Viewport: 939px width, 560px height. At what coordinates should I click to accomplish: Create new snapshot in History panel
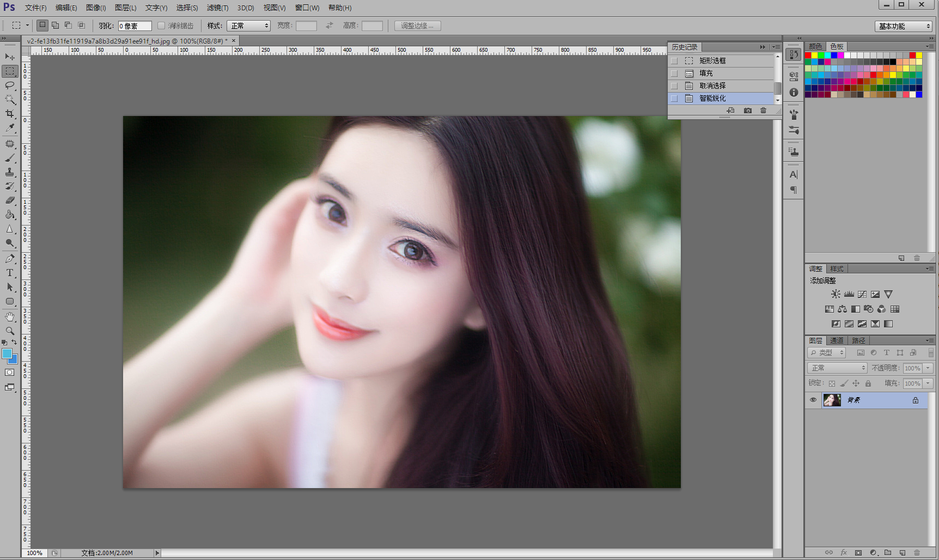(747, 111)
